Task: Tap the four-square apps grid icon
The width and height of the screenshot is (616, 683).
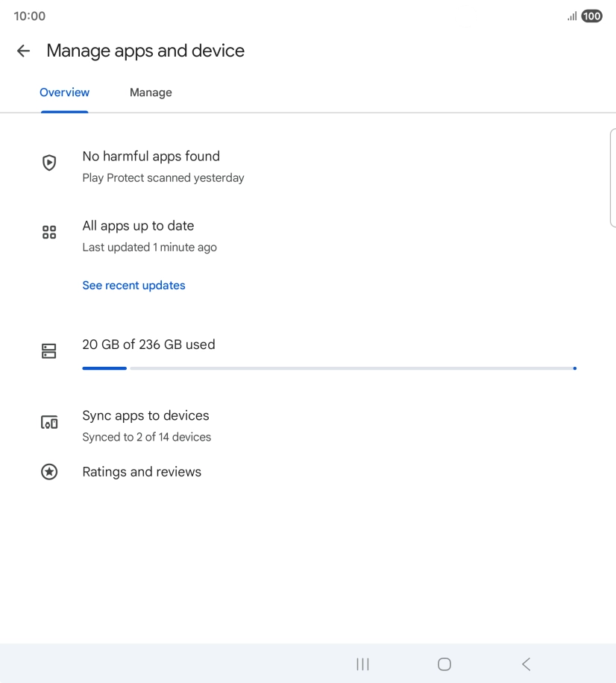Action: point(49,232)
